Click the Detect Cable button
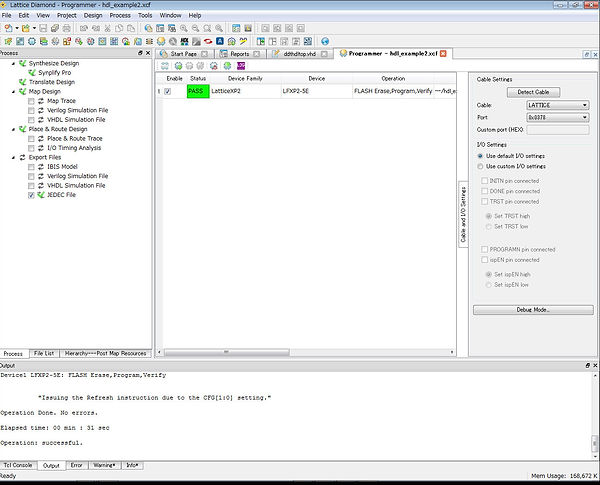This screenshot has width=600, height=485. click(x=533, y=92)
